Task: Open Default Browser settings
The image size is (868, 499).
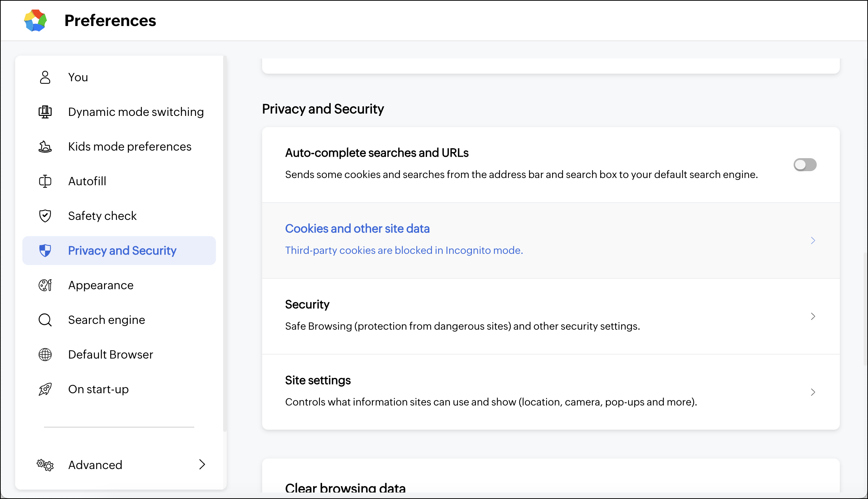Action: (119, 355)
